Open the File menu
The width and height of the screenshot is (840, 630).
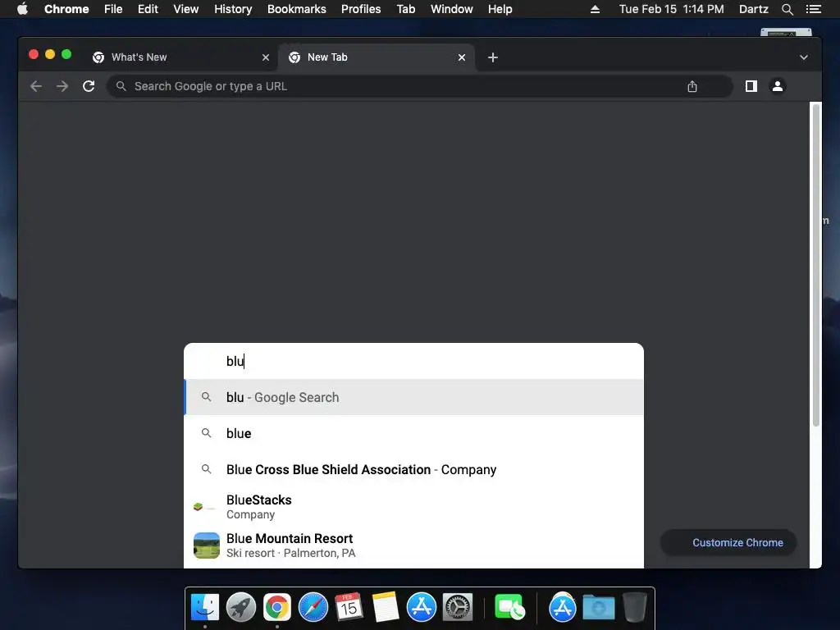coord(113,9)
